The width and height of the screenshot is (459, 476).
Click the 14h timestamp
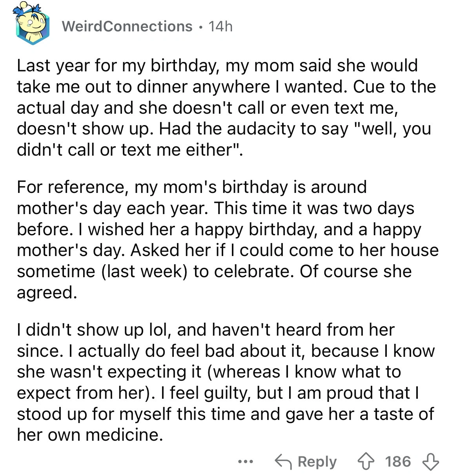pyautogui.click(x=220, y=26)
